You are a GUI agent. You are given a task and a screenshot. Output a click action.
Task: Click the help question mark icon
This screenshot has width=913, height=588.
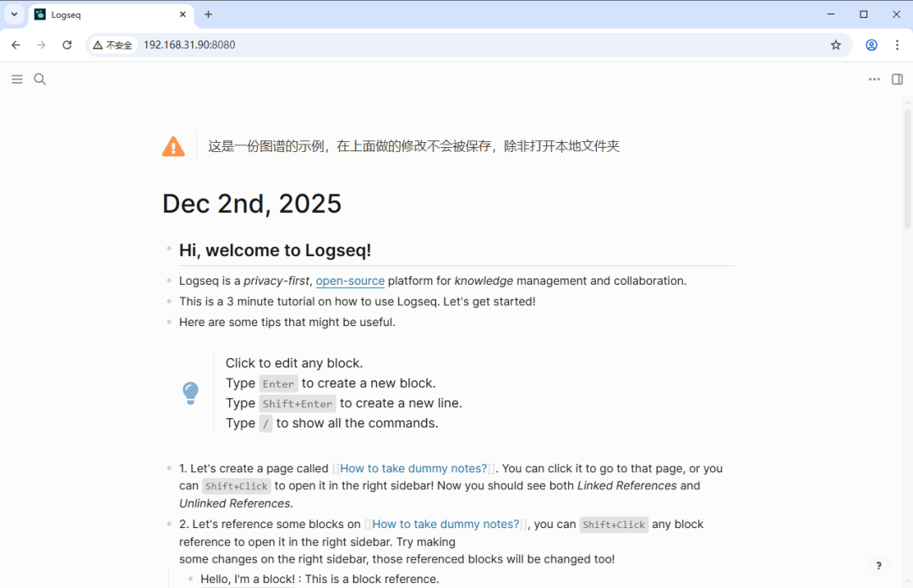tap(877, 565)
